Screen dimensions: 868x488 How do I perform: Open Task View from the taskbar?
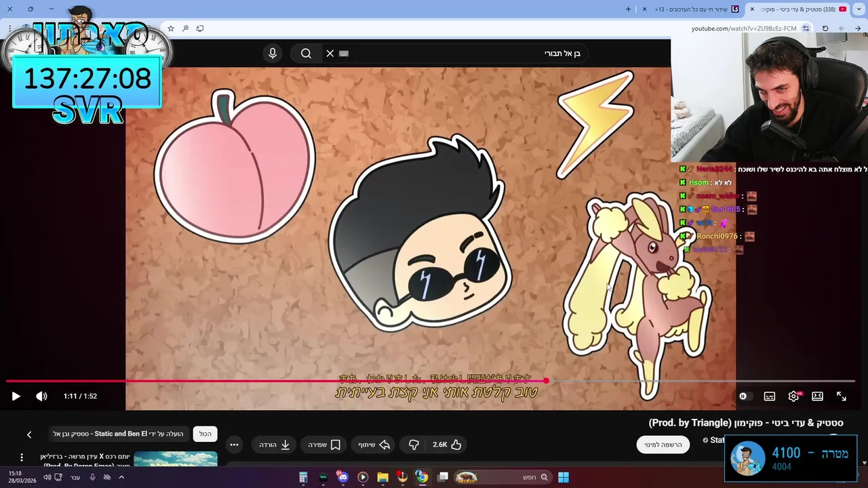pyautogui.click(x=443, y=477)
